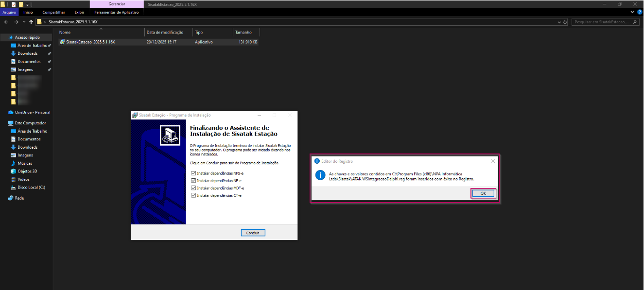Open the Ferramentas de Aplicativo tab

[116, 12]
